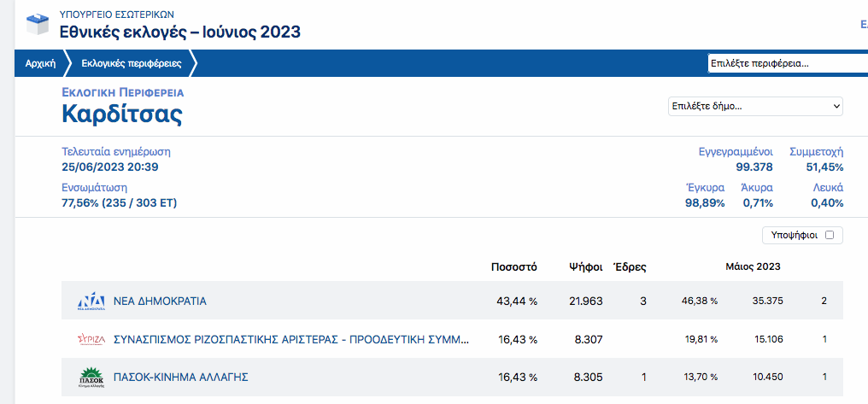Click the Ποσοστό column header
The height and width of the screenshot is (404, 868).
(513, 266)
